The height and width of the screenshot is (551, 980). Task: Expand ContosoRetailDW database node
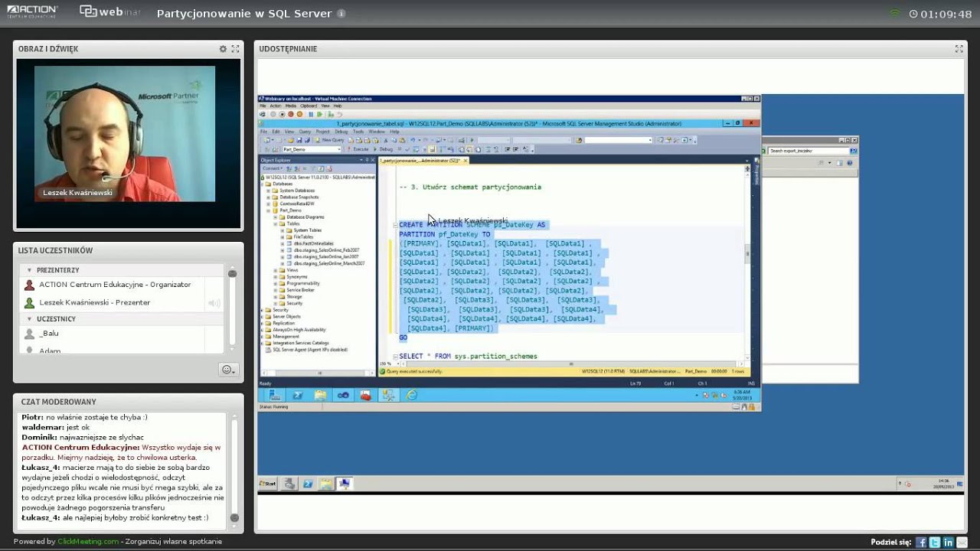point(268,204)
